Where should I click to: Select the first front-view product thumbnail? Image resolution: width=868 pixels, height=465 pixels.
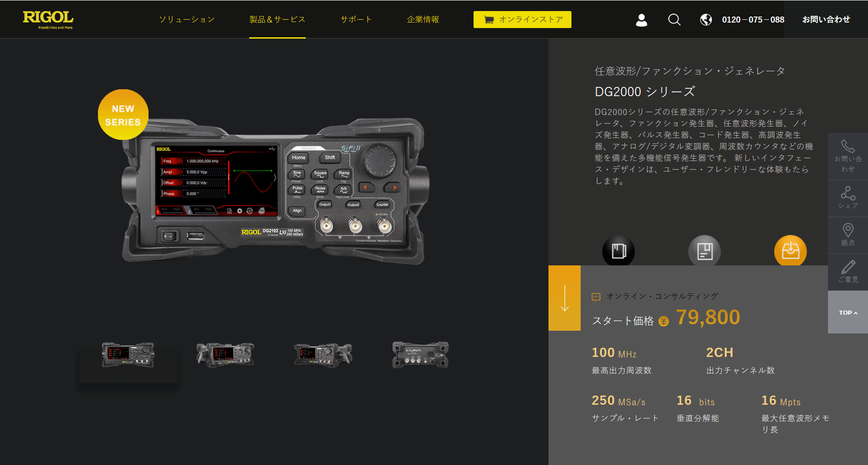pyautogui.click(x=128, y=355)
